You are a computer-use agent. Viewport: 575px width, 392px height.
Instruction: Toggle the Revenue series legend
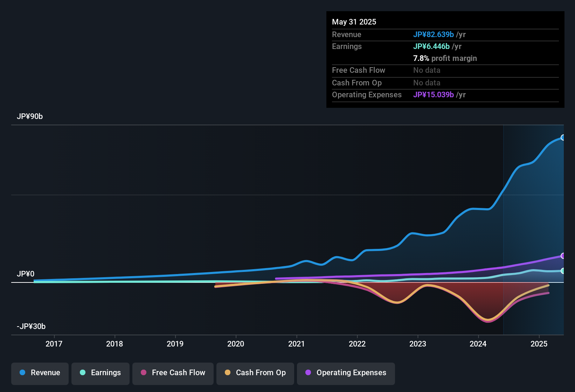(40, 373)
